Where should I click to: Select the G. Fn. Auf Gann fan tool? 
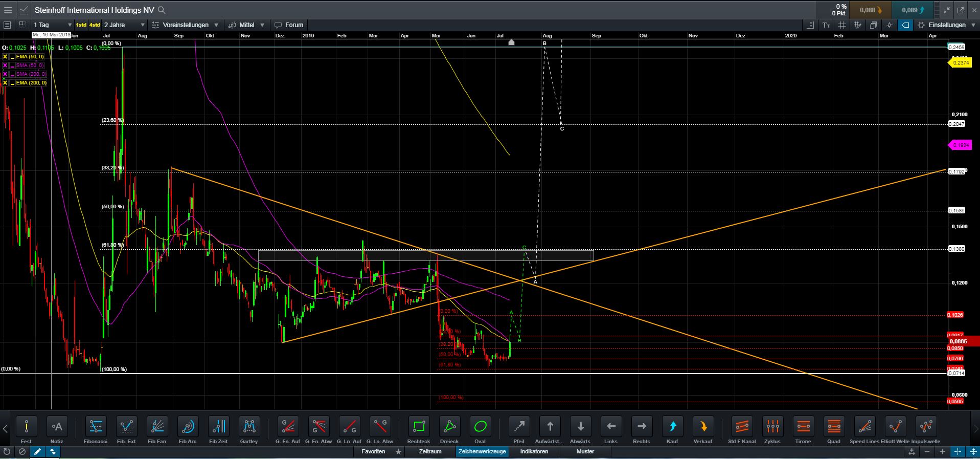[288, 426]
